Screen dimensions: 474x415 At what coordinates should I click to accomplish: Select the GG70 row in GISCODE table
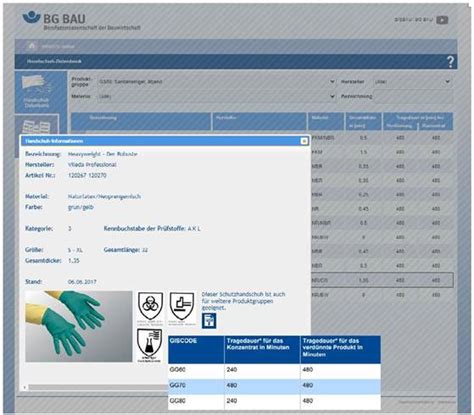pyautogui.click(x=274, y=386)
